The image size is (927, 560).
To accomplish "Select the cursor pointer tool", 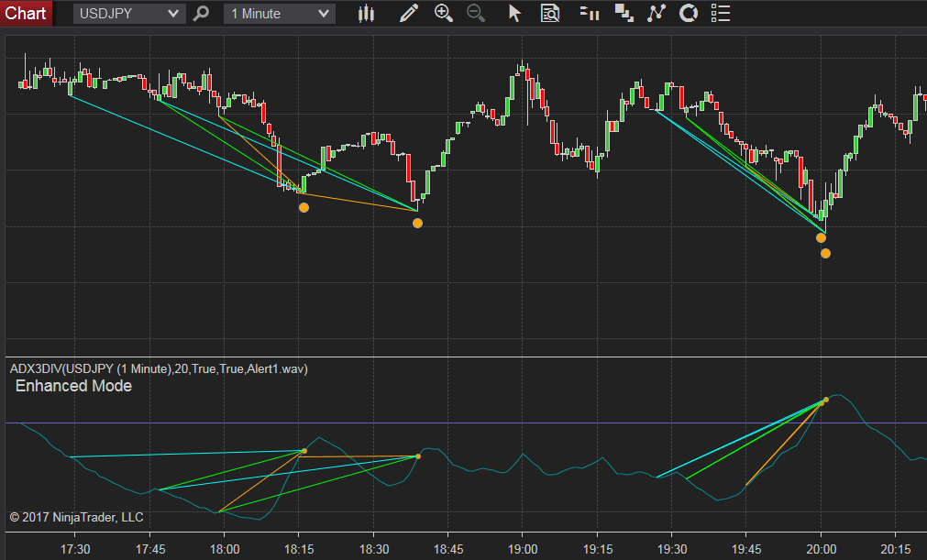I will pos(514,13).
